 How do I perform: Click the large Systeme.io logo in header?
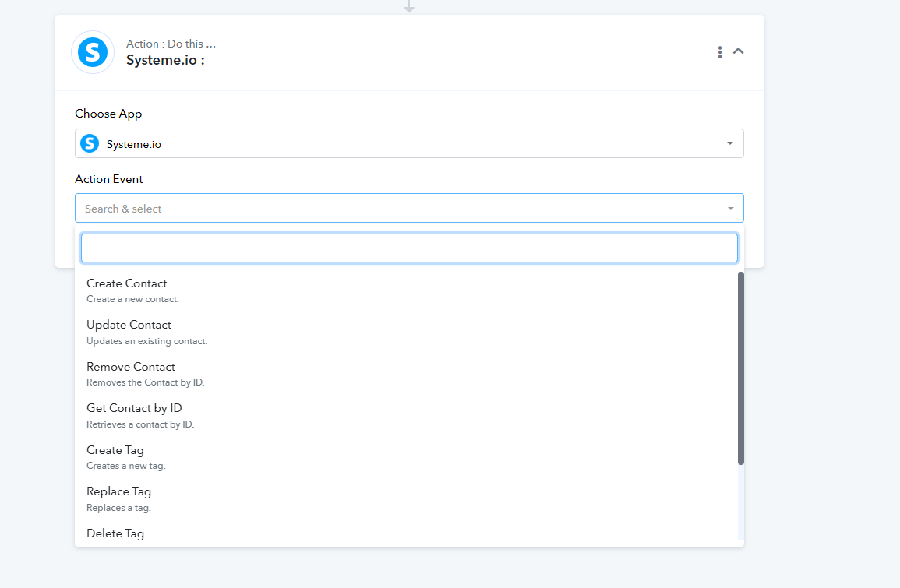[x=93, y=52]
